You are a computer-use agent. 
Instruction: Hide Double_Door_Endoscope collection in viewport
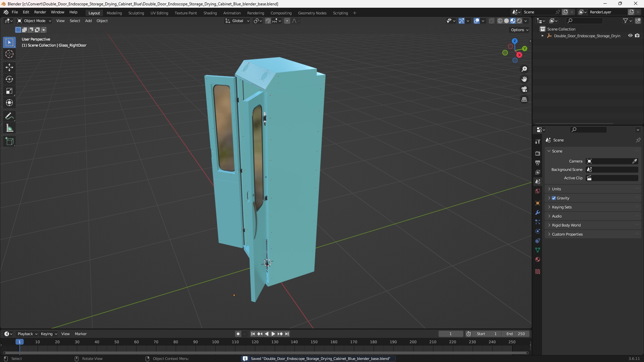click(630, 36)
